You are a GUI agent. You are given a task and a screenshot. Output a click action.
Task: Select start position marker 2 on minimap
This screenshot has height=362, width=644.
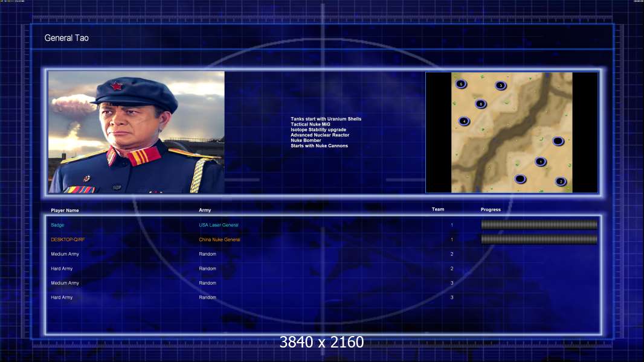pos(561,182)
